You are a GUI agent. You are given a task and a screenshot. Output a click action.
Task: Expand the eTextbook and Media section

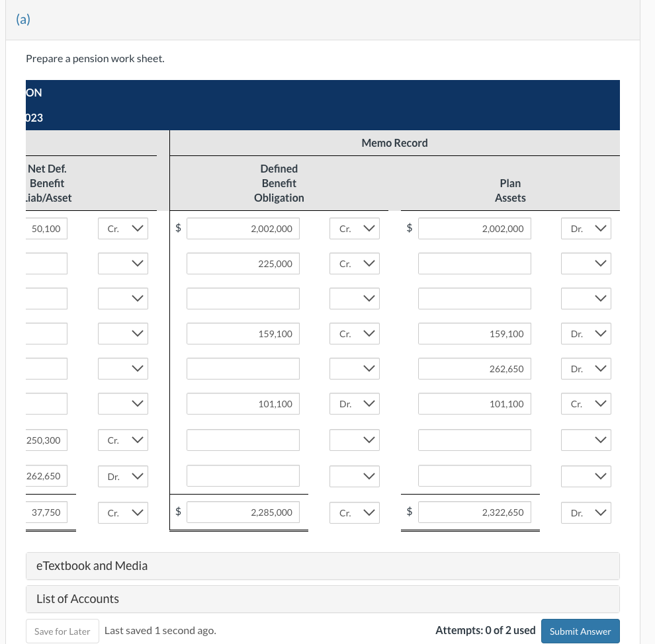322,565
